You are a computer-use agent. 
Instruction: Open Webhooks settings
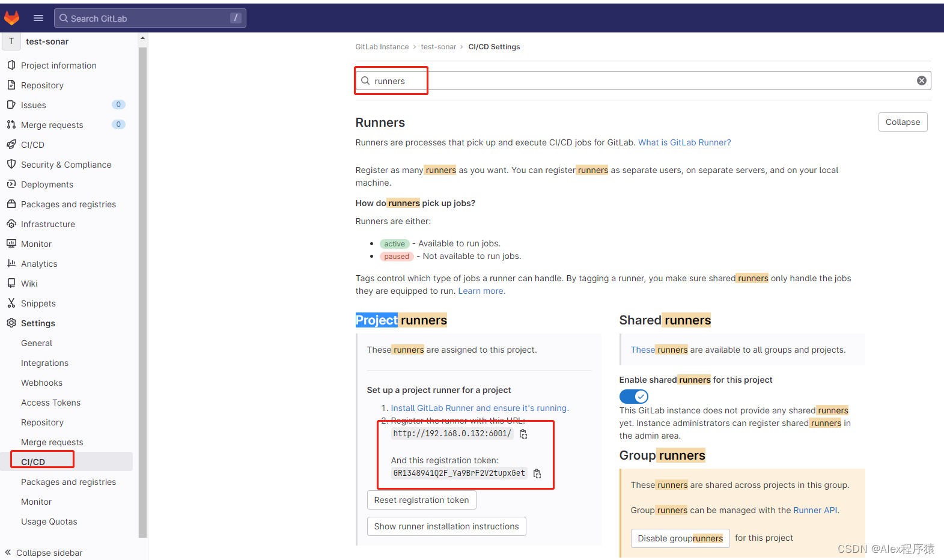[41, 383]
